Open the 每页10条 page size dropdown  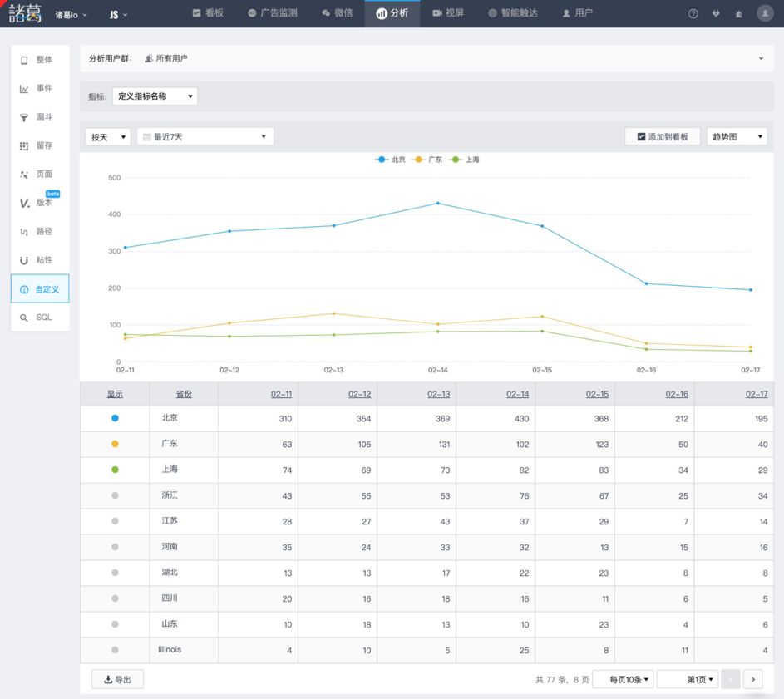[623, 679]
